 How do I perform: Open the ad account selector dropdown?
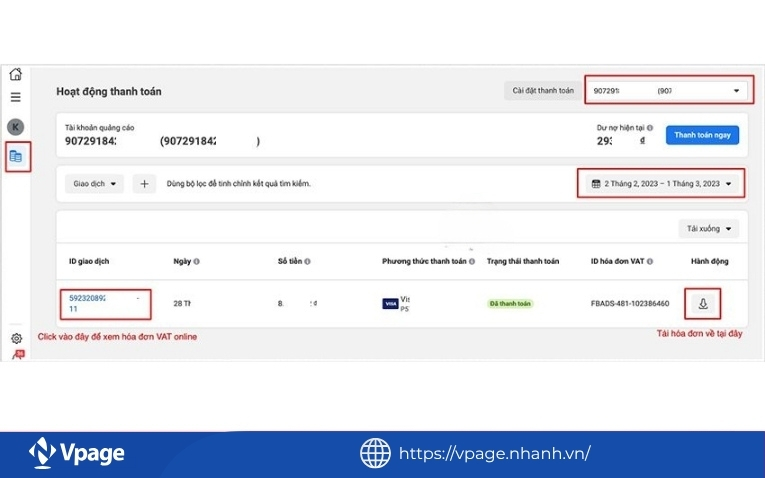tap(667, 91)
